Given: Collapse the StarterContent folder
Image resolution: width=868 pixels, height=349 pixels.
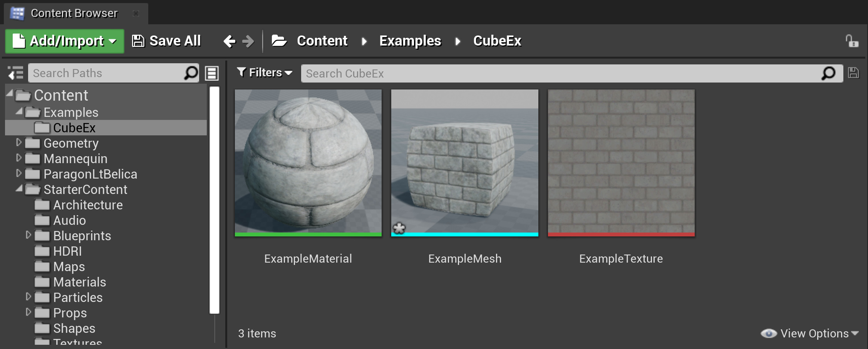Looking at the screenshot, I should click(x=19, y=188).
